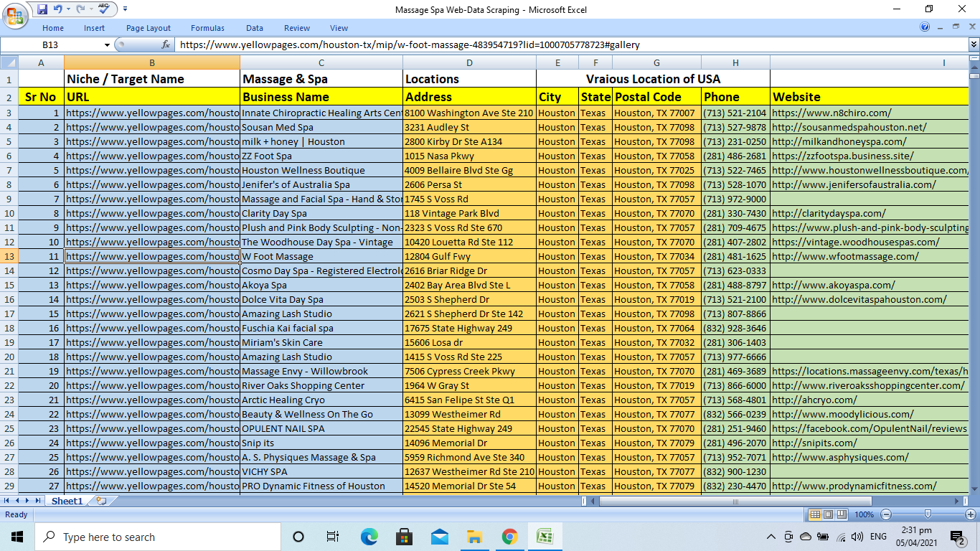Viewport: 980px width, 551px height.
Task: Open the Insert ribbon tab
Action: tap(94, 28)
